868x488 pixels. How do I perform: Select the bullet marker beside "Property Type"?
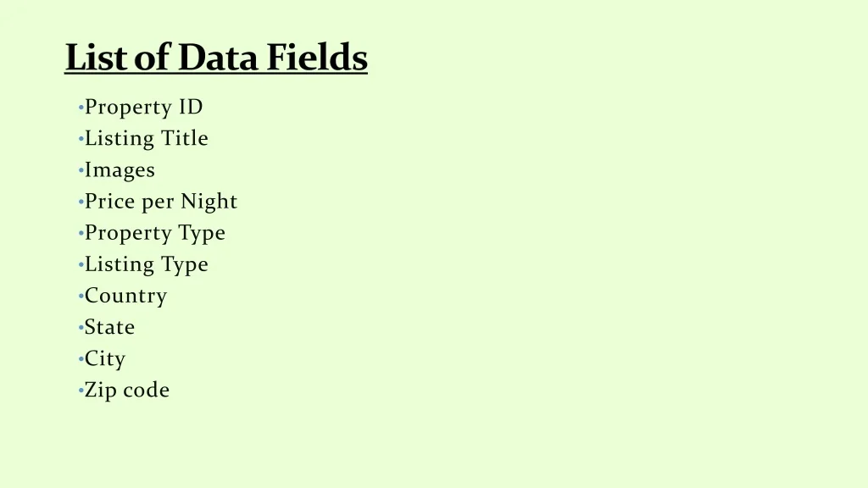click(81, 234)
